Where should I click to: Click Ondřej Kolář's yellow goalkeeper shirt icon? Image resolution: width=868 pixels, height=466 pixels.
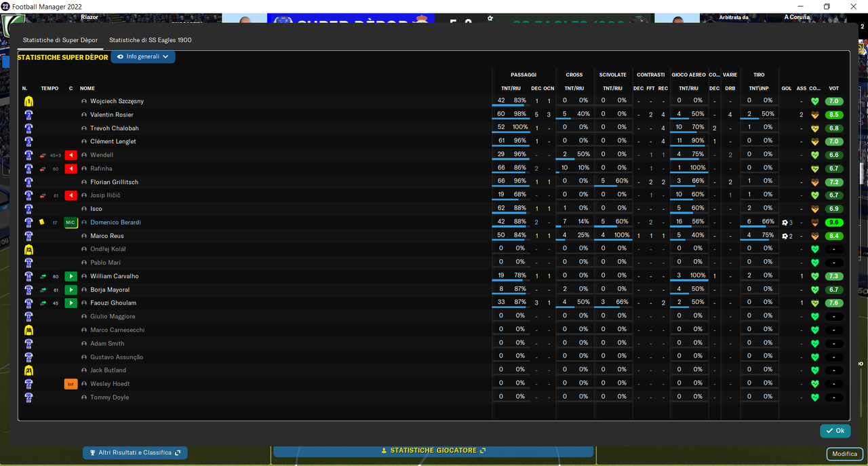(x=28, y=249)
